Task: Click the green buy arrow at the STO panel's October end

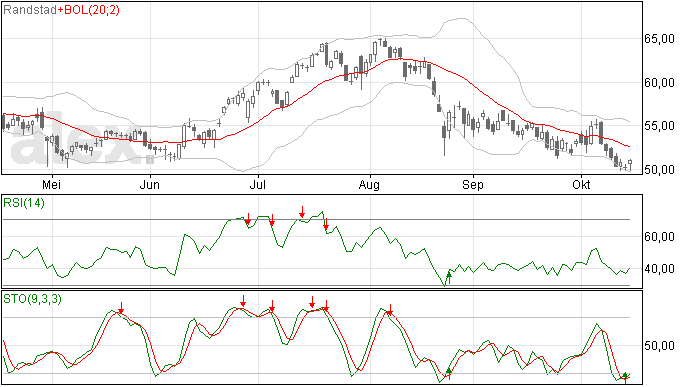Action: (625, 378)
